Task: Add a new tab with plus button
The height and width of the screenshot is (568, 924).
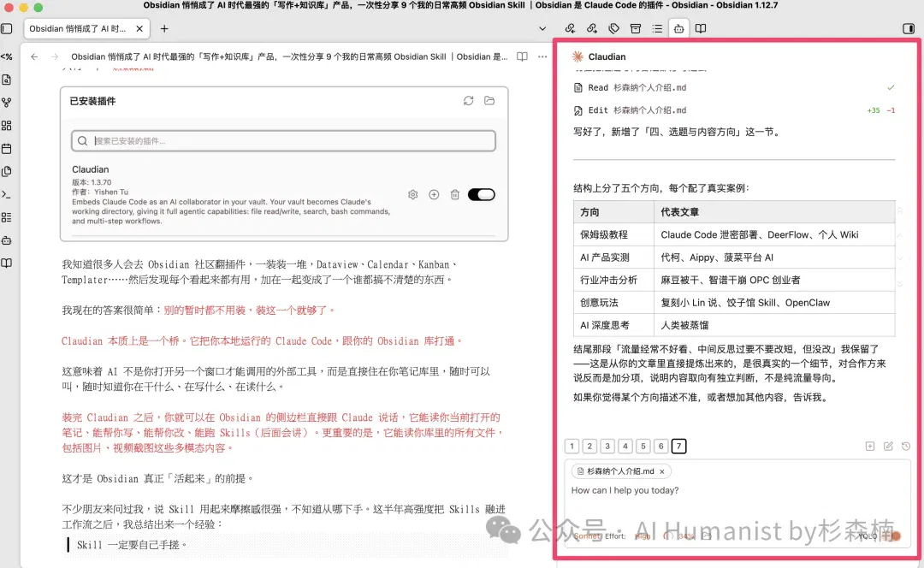Action: 164,28
